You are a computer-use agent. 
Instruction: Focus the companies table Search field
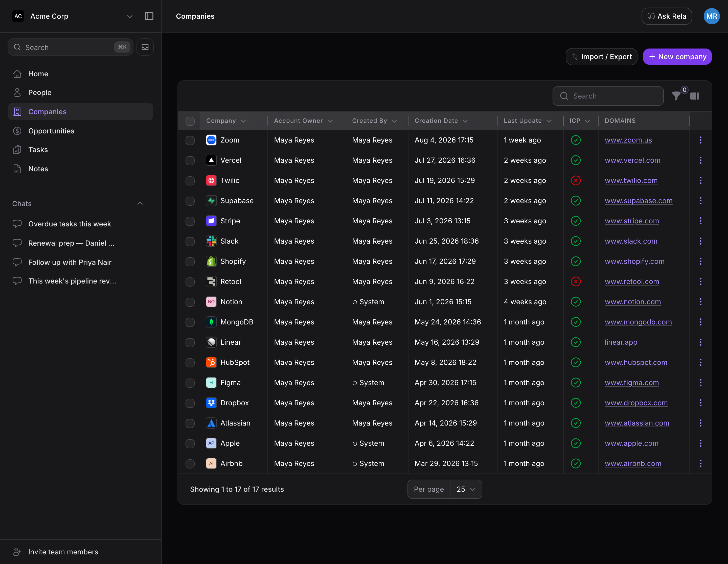click(608, 96)
